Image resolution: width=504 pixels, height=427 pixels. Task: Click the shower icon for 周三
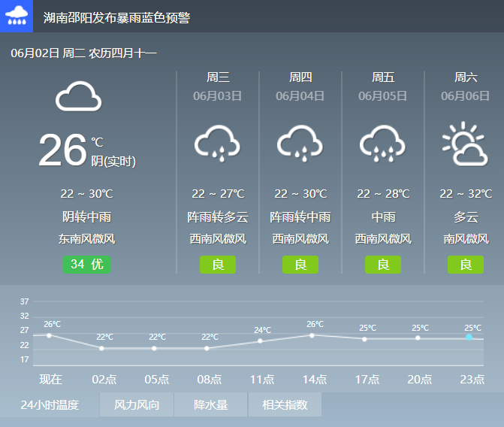218,144
